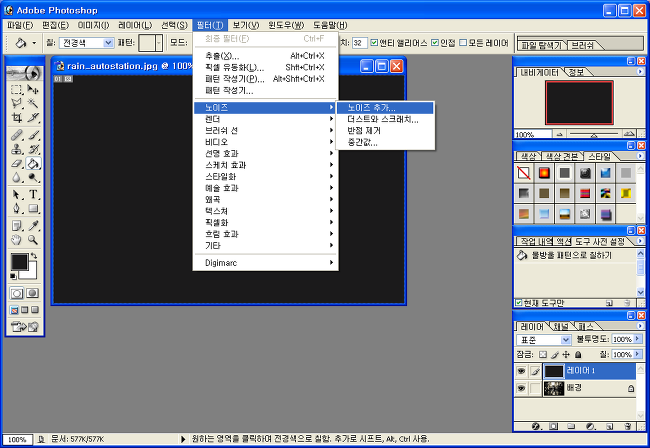Select the Blur tool
Screen dimensions: 650x448
[17, 178]
